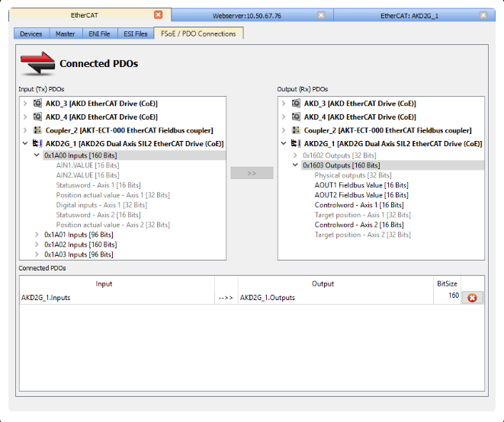This screenshot has height=422, width=504.
Task: Switch to the Devices tab
Action: point(31,34)
